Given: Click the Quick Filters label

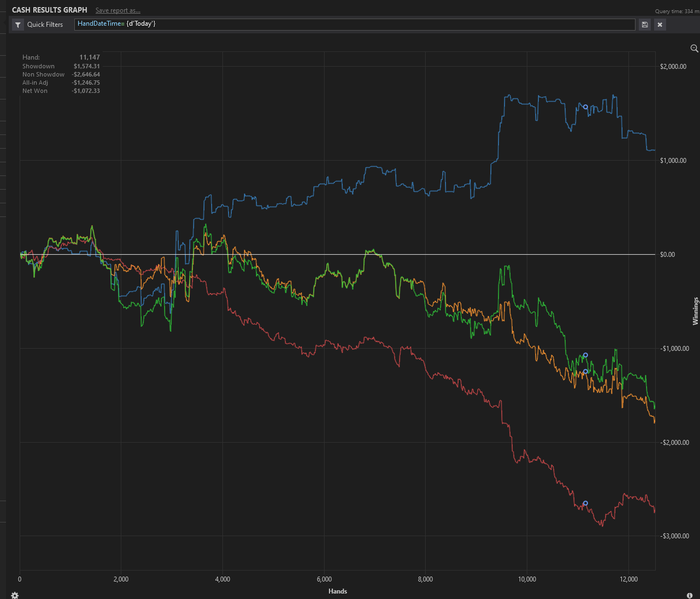Looking at the screenshot, I should click(45, 25).
